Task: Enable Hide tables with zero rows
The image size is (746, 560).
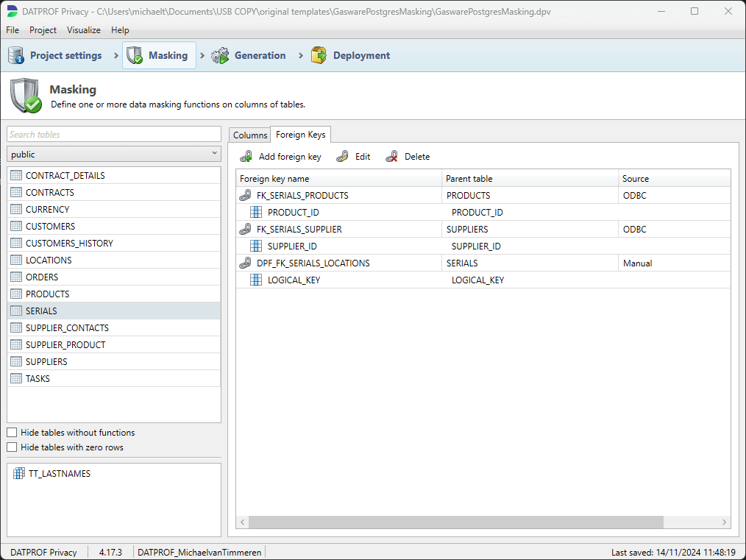Action: pyautogui.click(x=12, y=447)
